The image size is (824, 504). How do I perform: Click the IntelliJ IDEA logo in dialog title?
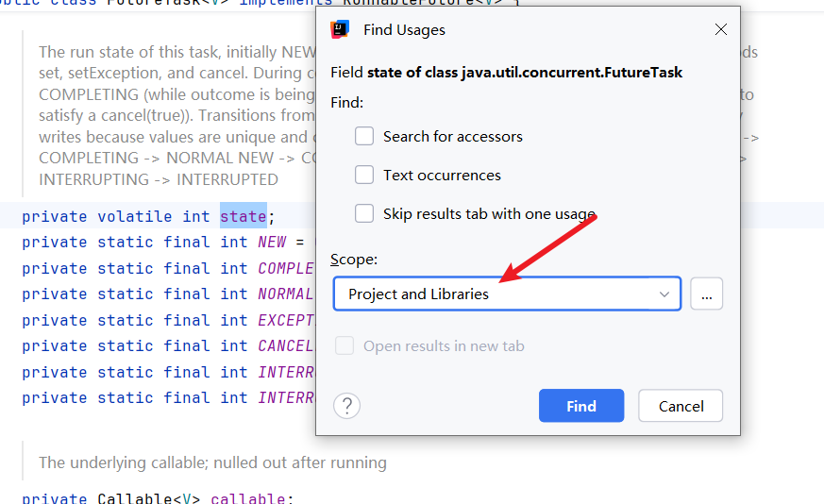[x=340, y=29]
